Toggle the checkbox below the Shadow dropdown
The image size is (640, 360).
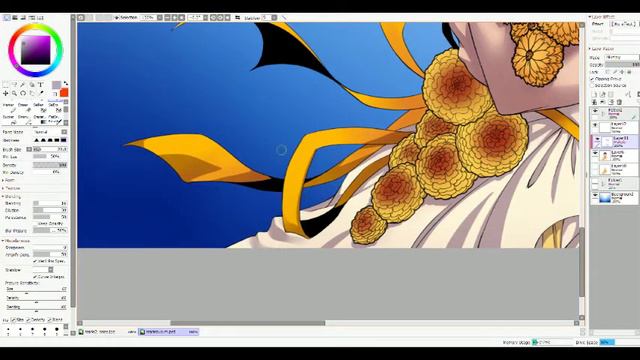(x=35, y=277)
